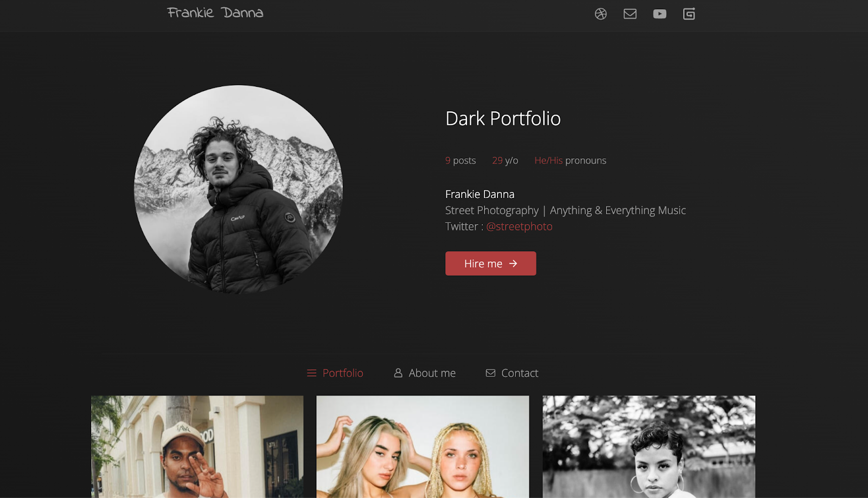Open the Contact tab

[x=520, y=373]
